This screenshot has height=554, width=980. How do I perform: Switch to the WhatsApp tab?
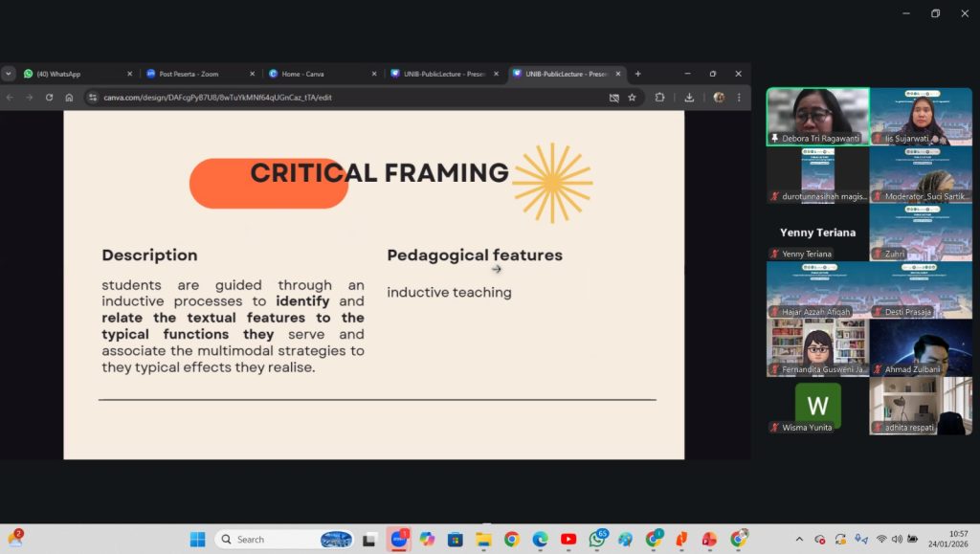[x=65, y=74]
